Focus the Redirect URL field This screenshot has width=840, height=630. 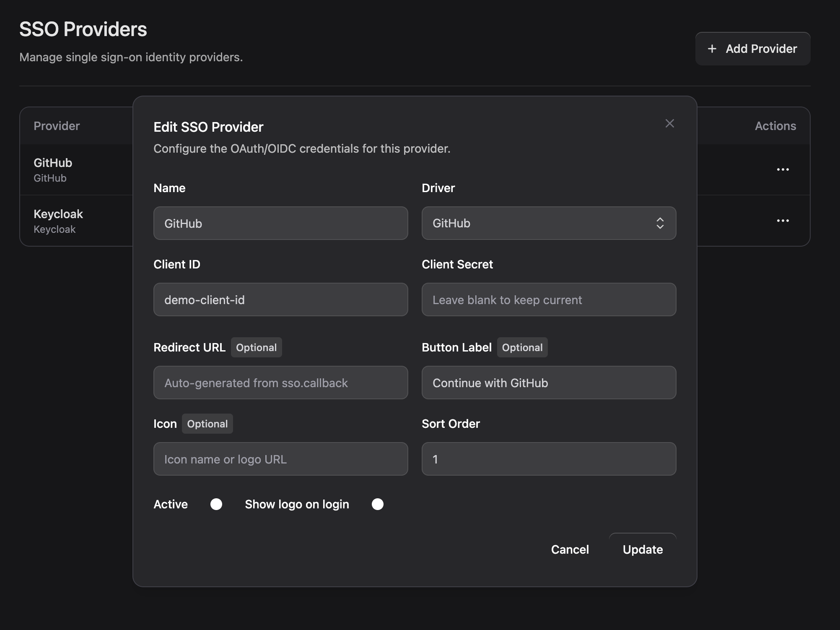click(280, 383)
